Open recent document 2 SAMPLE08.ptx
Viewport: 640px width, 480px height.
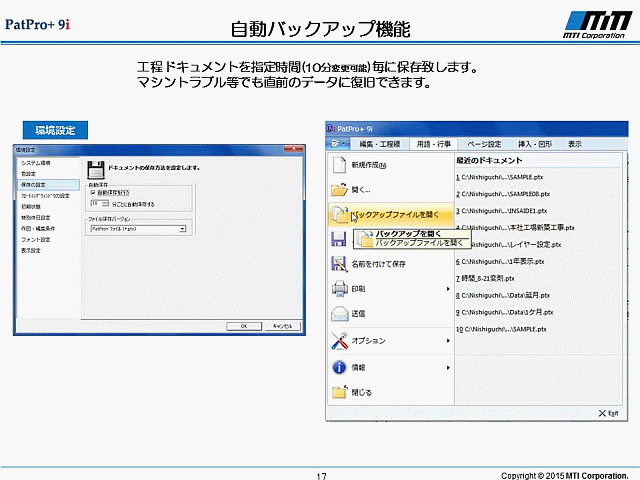[503, 194]
